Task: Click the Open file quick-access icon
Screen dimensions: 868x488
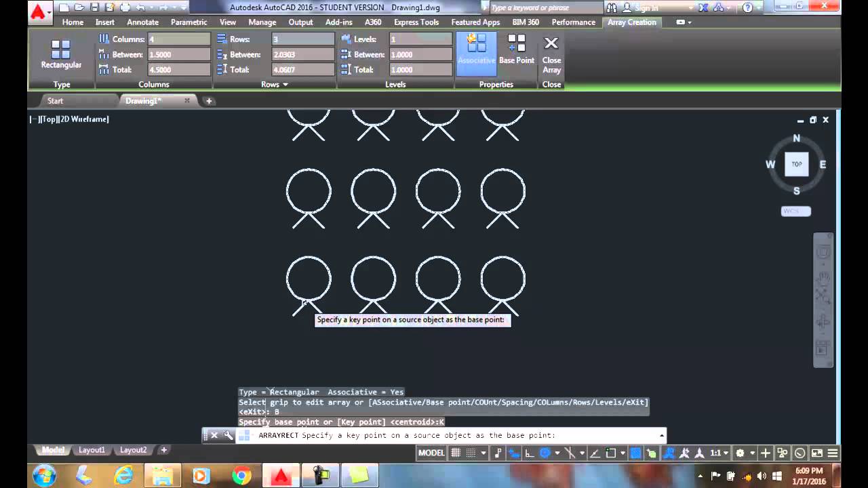Action: 80,7
